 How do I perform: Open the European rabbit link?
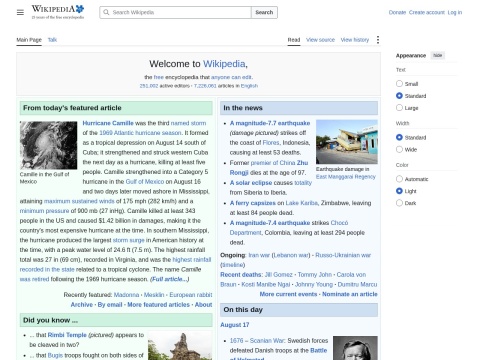pyautogui.click(x=191, y=295)
